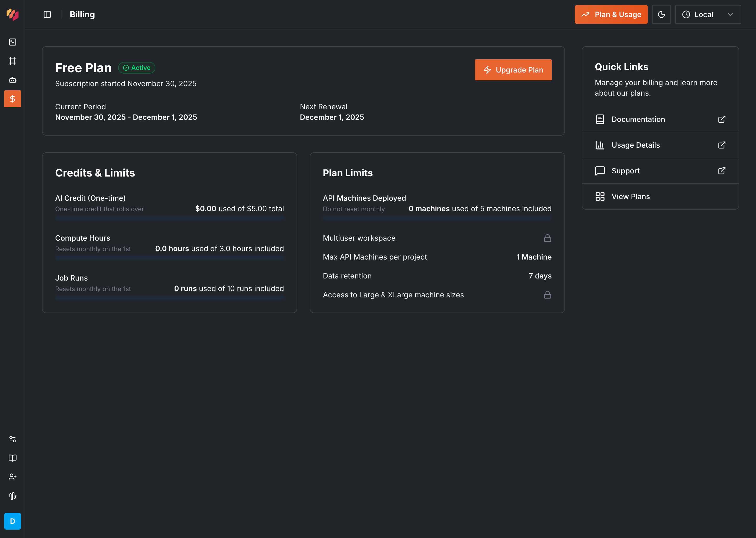The image size is (756, 538).
Task: Toggle dark mode with moon button
Action: (661, 14)
